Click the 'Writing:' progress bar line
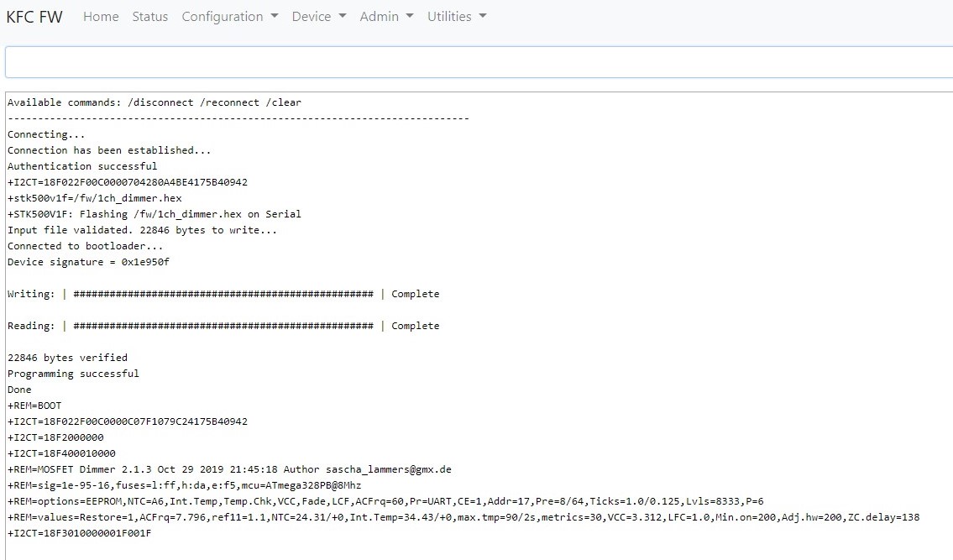953x560 pixels. click(223, 294)
